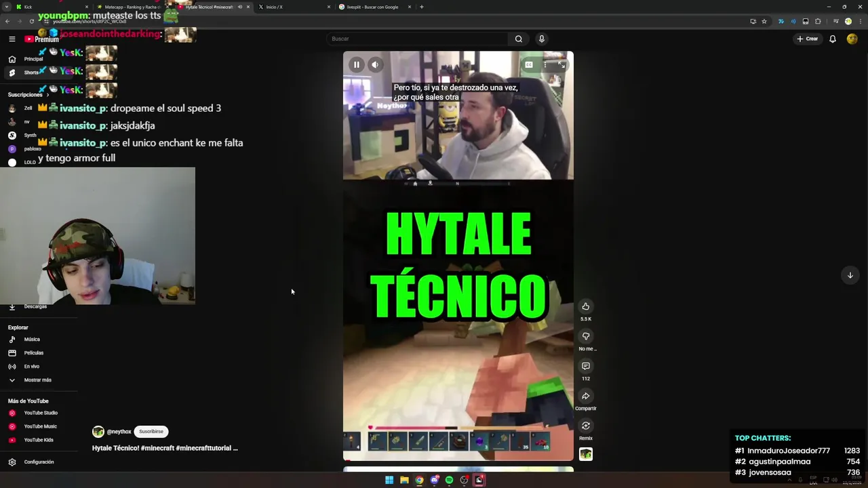
Task: Open the @neythox channel link
Action: [119, 432]
